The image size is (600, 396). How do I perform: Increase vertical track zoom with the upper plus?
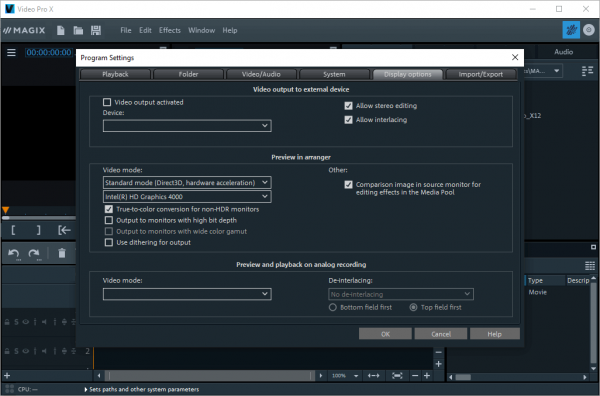[439, 364]
